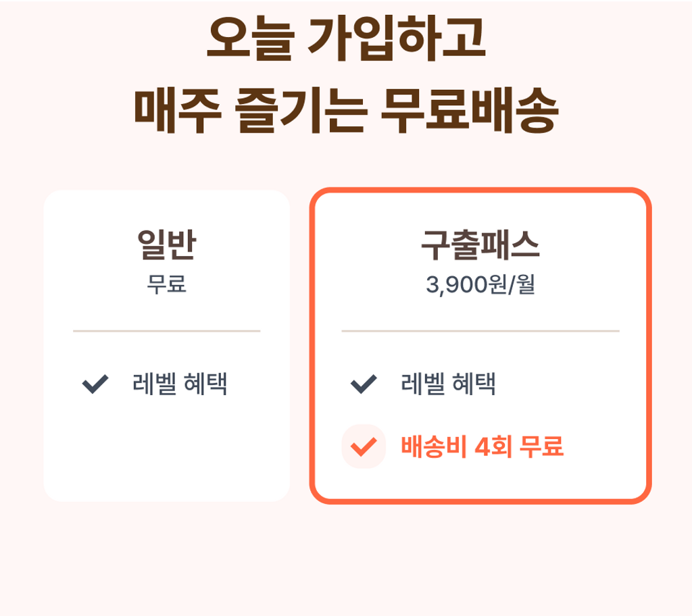Click the 레벨 혜택 text in the 구출패스 card
This screenshot has height=616, width=692.
(x=449, y=384)
